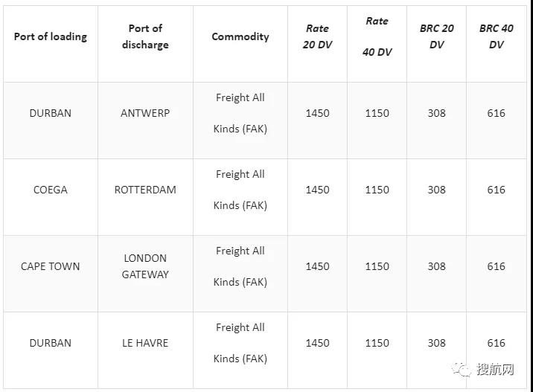Click the watermark logo icon at bottom right
The image size is (533, 392).
coord(464,370)
